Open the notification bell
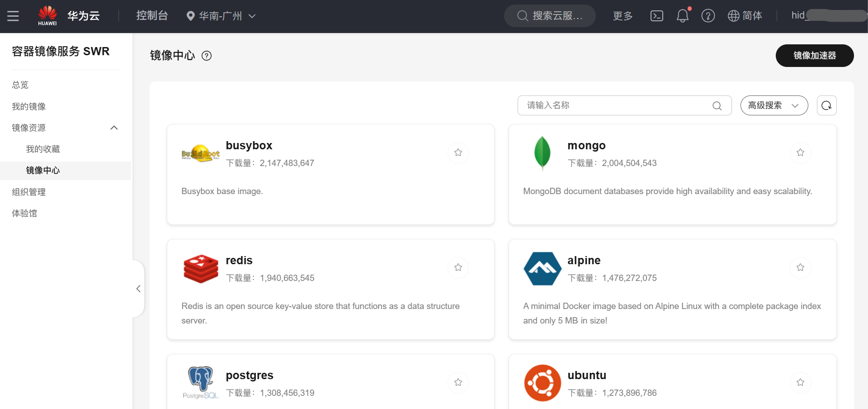 point(683,15)
